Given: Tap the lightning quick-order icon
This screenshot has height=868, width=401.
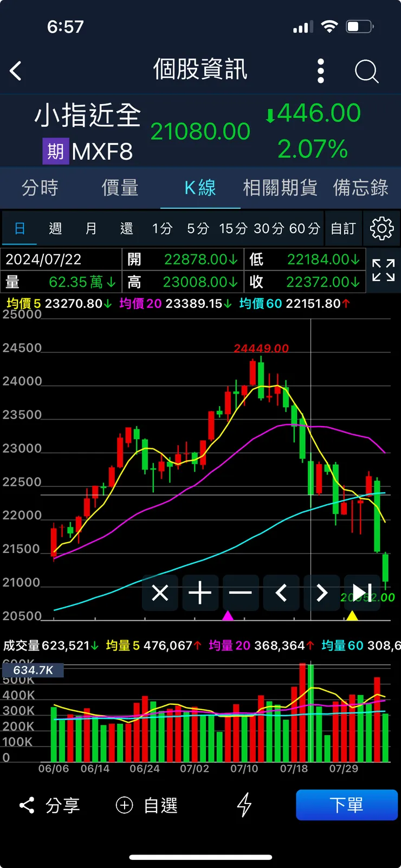Looking at the screenshot, I should tap(244, 805).
